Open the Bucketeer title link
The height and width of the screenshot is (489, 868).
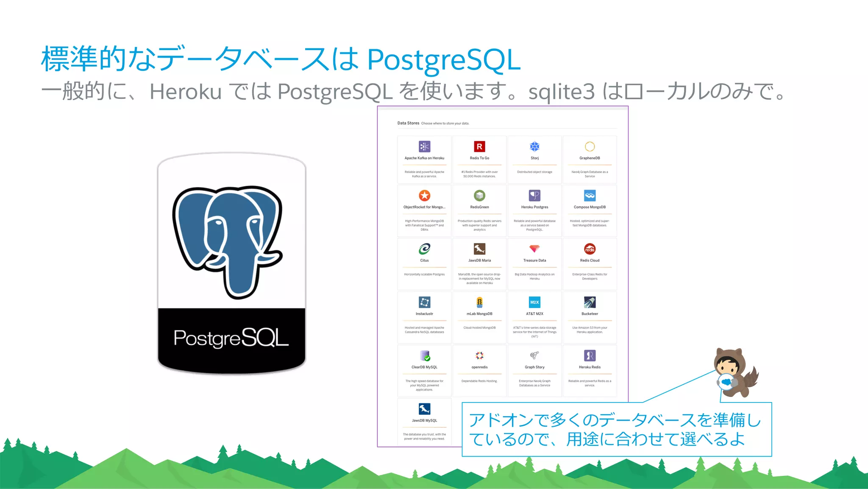coord(590,314)
